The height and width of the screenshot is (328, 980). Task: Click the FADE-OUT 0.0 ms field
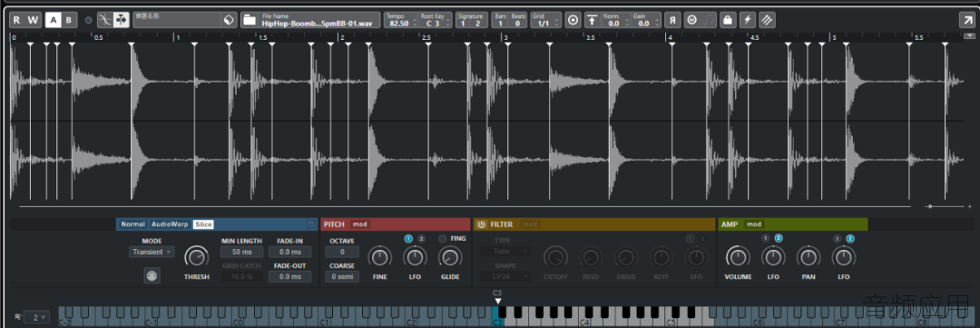290,276
